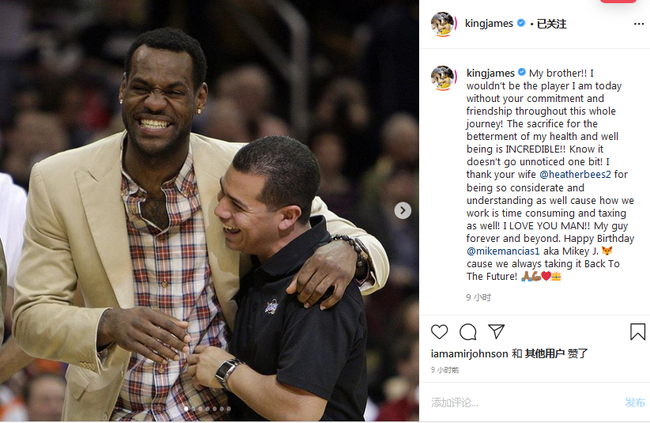Jump to the last carousel dot indicator
The height and width of the screenshot is (423, 650).
[x=229, y=408]
